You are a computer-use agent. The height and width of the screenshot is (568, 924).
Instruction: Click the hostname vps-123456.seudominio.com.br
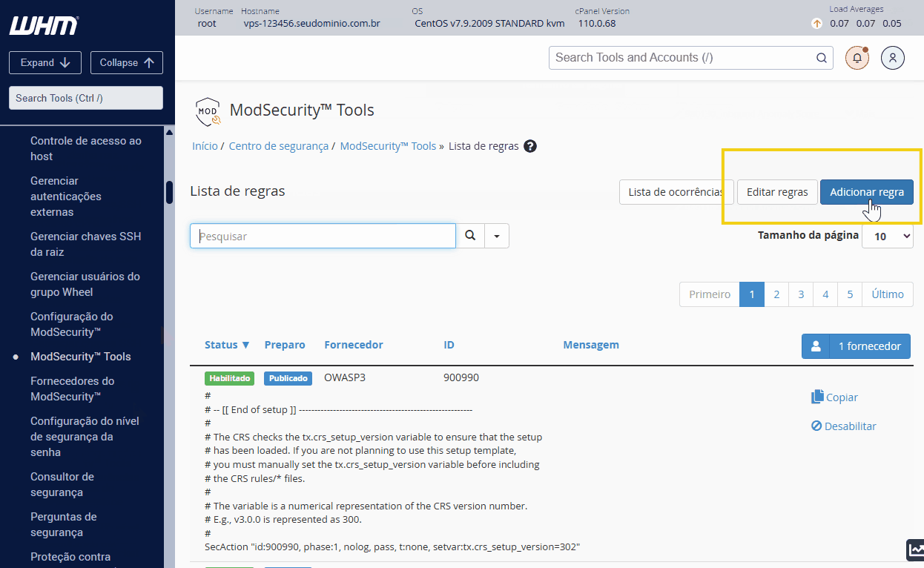(x=311, y=23)
